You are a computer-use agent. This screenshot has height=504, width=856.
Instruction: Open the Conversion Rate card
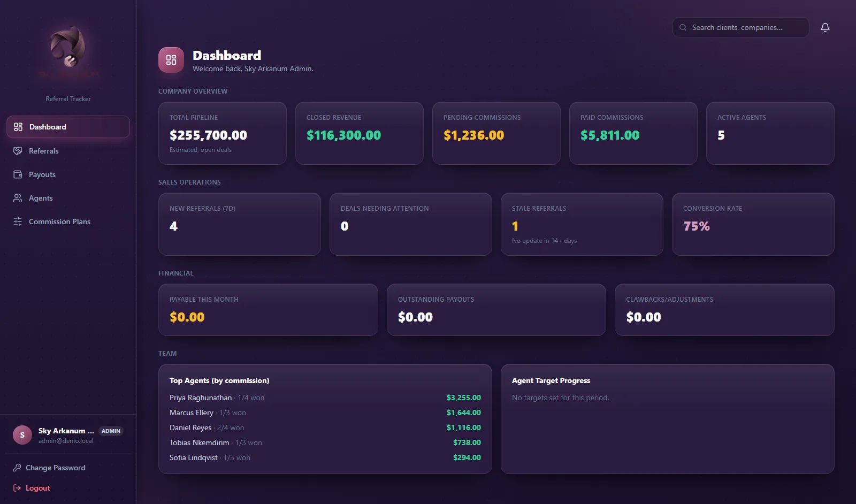tap(753, 224)
